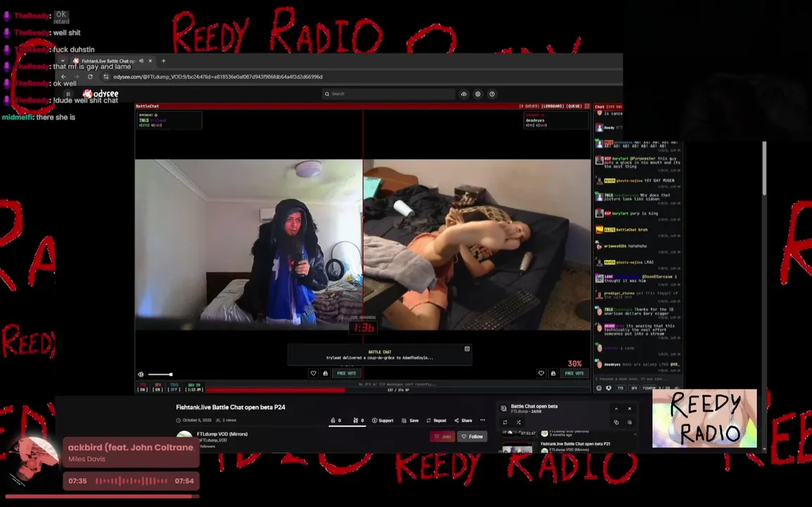Screen dimensions: 812x507
Task: Toggle TOYS [OFF] under the player
Action: coord(174,388)
